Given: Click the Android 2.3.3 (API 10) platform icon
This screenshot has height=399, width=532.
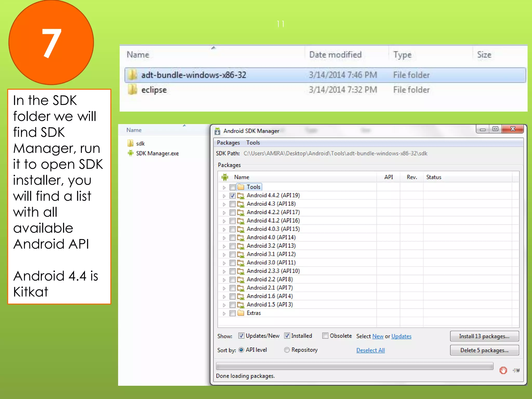Looking at the screenshot, I should 241,271.
